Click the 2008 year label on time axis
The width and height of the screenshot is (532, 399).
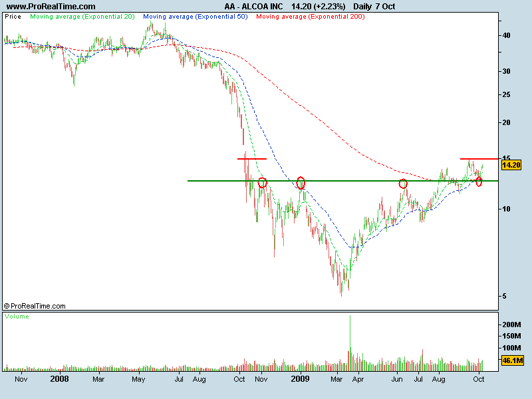point(59,378)
